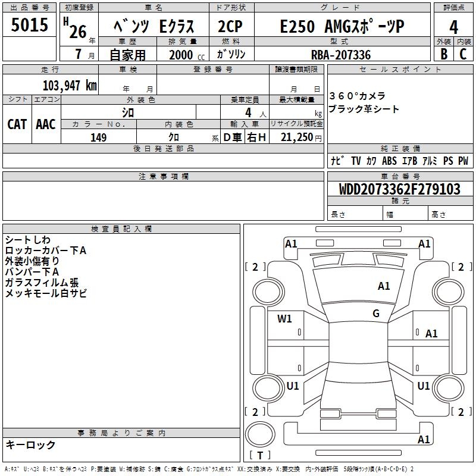The width and height of the screenshot is (476, 476).
Task: Select the 103,947 km mileage value
Action: (69, 85)
